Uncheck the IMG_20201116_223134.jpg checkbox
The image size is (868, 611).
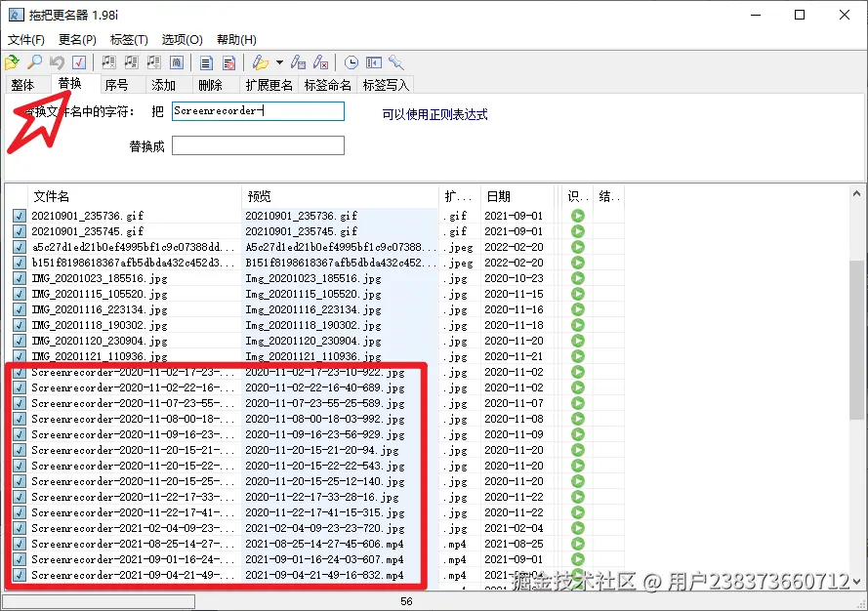point(20,309)
